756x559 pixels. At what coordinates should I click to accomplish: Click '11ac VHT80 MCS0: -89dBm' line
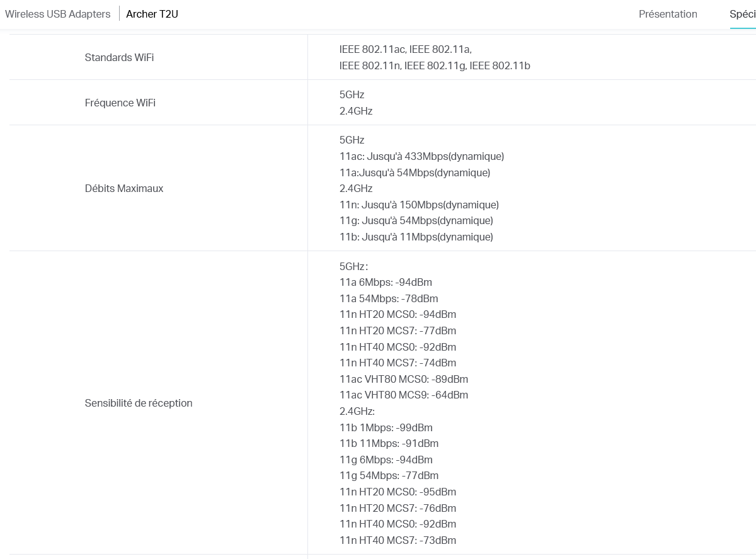point(404,379)
